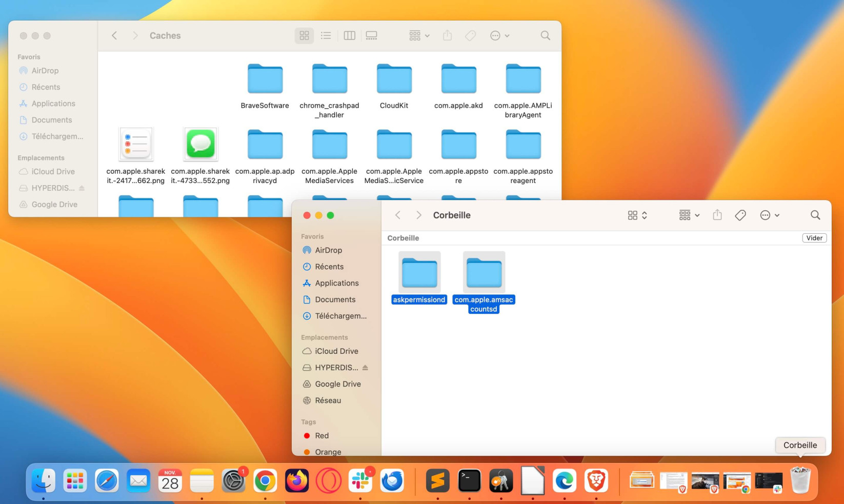The width and height of the screenshot is (844, 504).
Task: Open the group-by dropdown in Corbeille toolbar
Action: click(689, 215)
